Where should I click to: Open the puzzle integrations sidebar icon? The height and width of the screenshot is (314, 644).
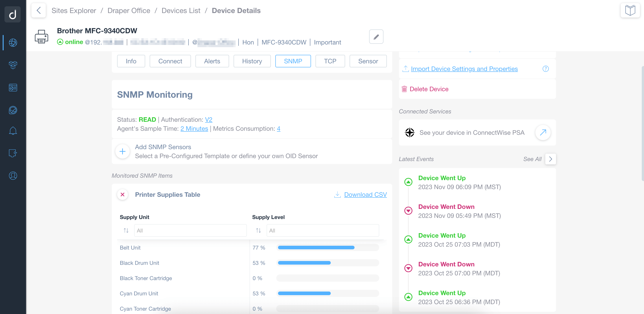(x=13, y=153)
